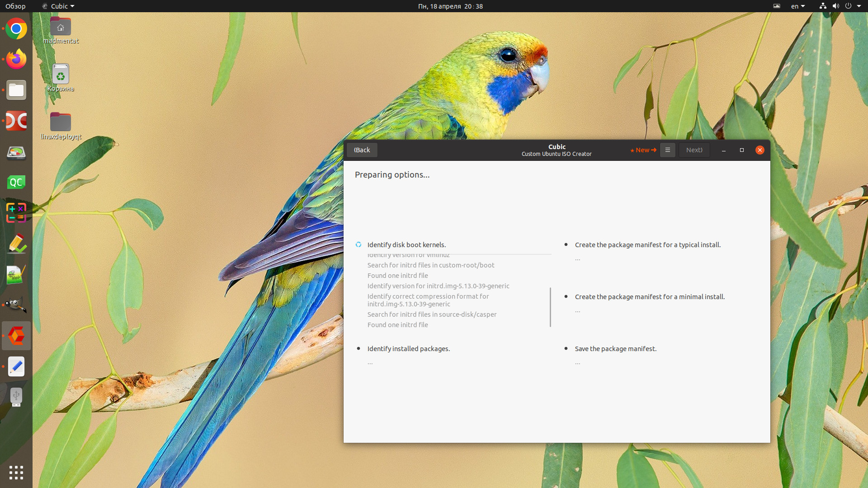
Task: Click Identify disk boot kernels text
Action: (406, 244)
